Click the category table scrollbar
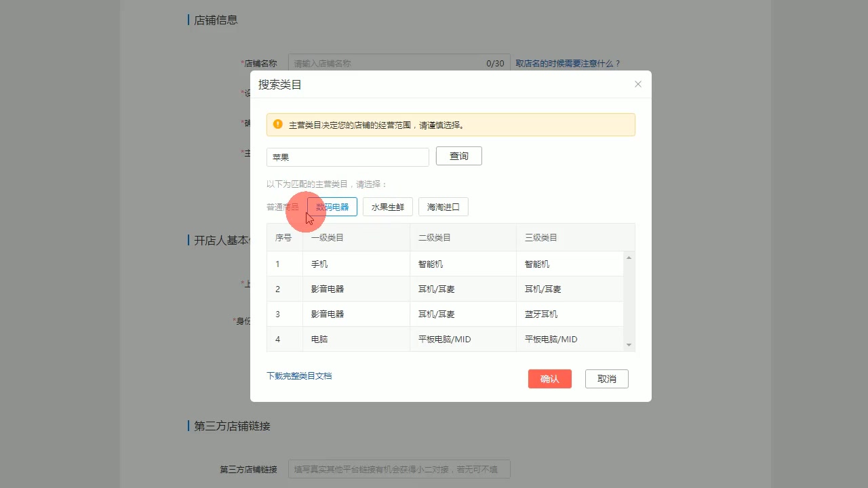Viewport: 868px width, 488px height. click(629, 298)
